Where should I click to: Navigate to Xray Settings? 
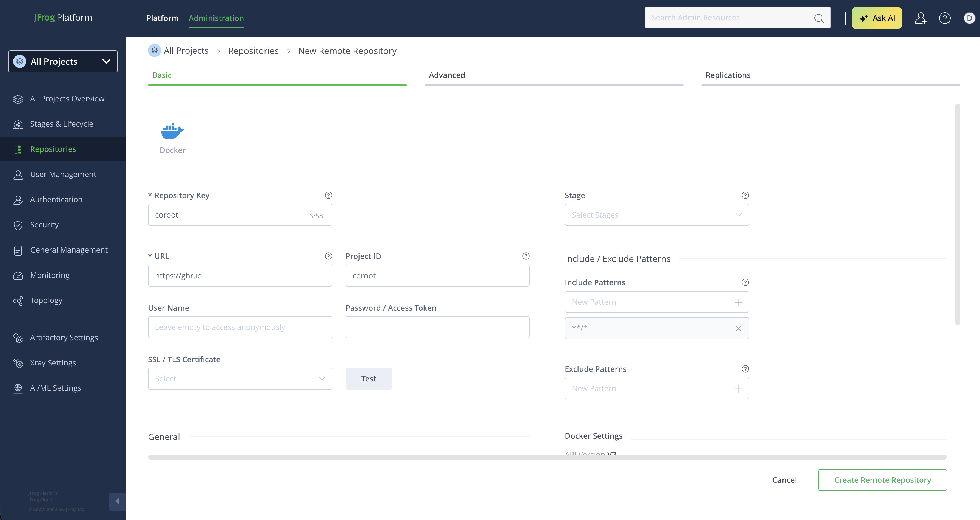53,362
